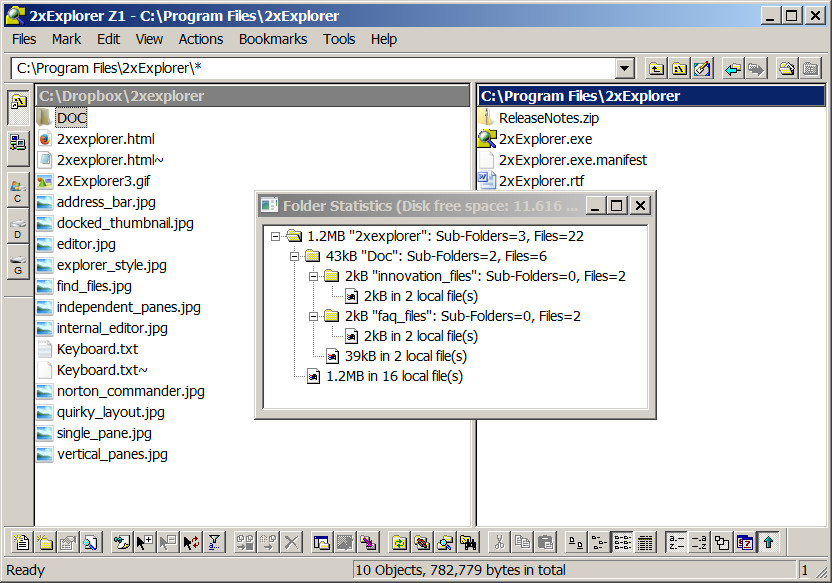The image size is (832, 583).
Task: Click the magnifier view file toolbar icon
Action: 91,543
